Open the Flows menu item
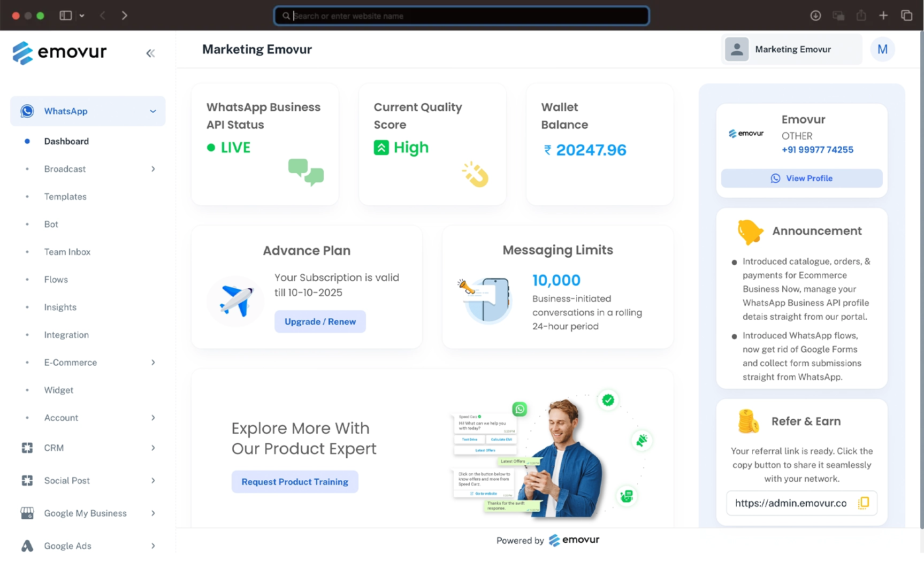Screen dimensions: 924x577 click(x=56, y=280)
